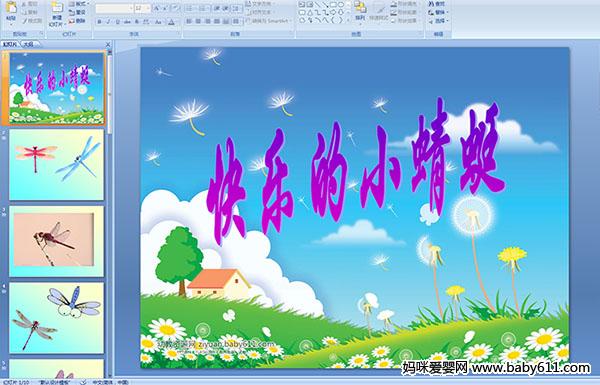Click the Convert to SmartArt button

click(269, 21)
